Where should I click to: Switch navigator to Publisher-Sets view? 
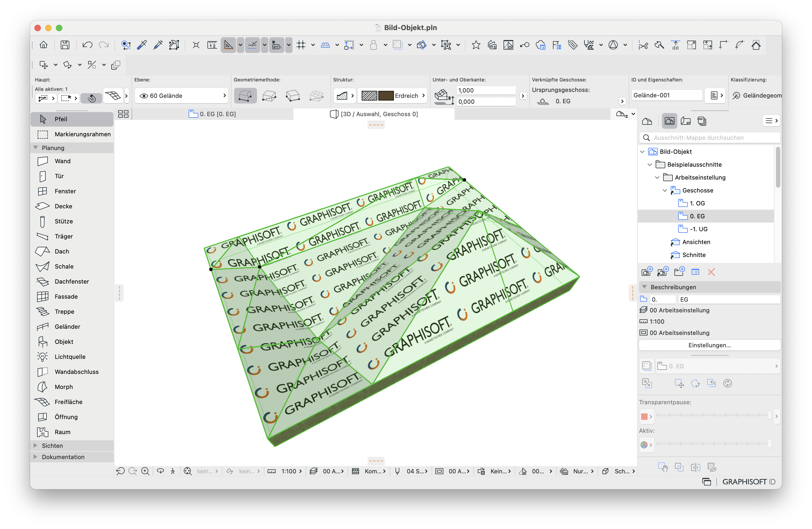pyautogui.click(x=702, y=121)
